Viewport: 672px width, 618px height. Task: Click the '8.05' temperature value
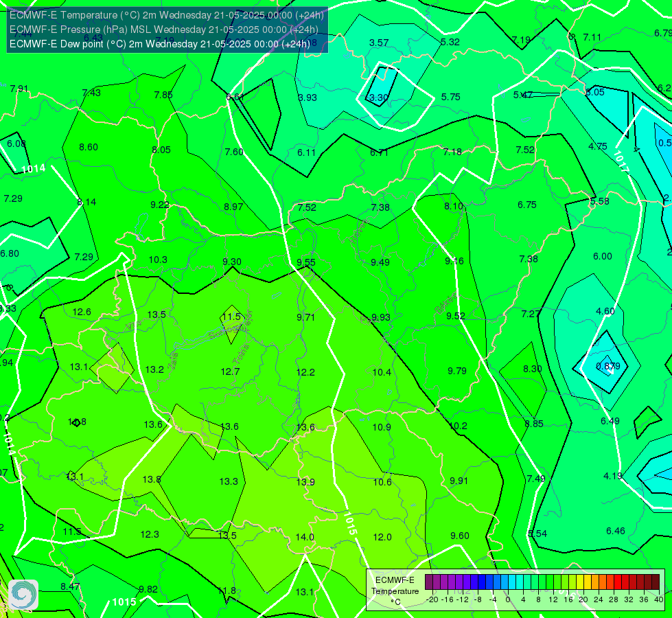[x=161, y=150]
